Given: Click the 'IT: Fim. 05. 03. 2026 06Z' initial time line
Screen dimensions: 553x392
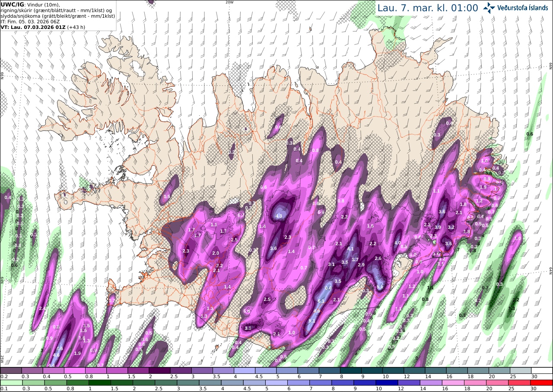Looking at the screenshot, I should (30, 21).
